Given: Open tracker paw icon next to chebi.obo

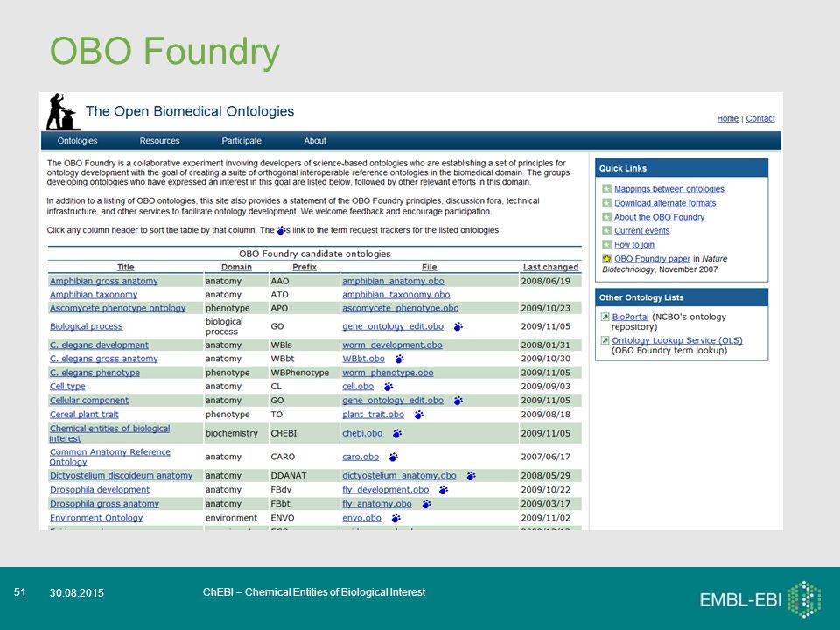Looking at the screenshot, I should pyautogui.click(x=397, y=433).
